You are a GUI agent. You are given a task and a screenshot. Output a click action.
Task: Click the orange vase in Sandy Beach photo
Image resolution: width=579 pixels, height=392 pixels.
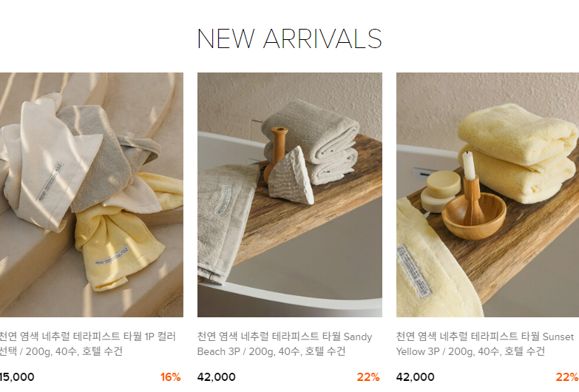[277, 155]
